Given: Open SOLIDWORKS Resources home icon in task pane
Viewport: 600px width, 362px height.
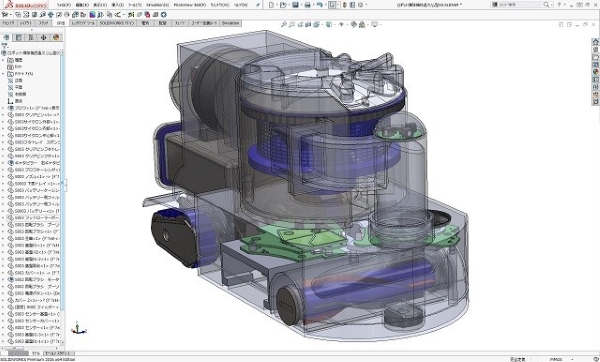Looking at the screenshot, I should [x=595, y=42].
